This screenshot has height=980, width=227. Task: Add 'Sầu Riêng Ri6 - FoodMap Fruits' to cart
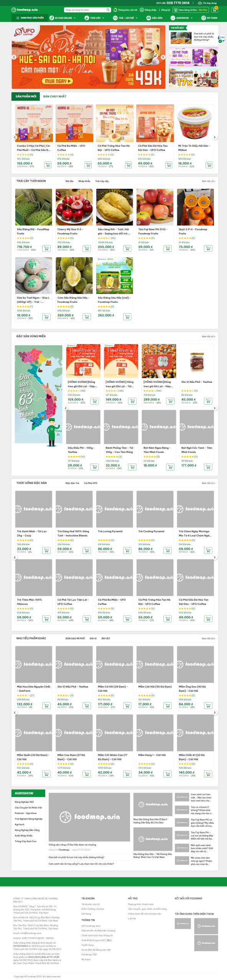pos(46,248)
